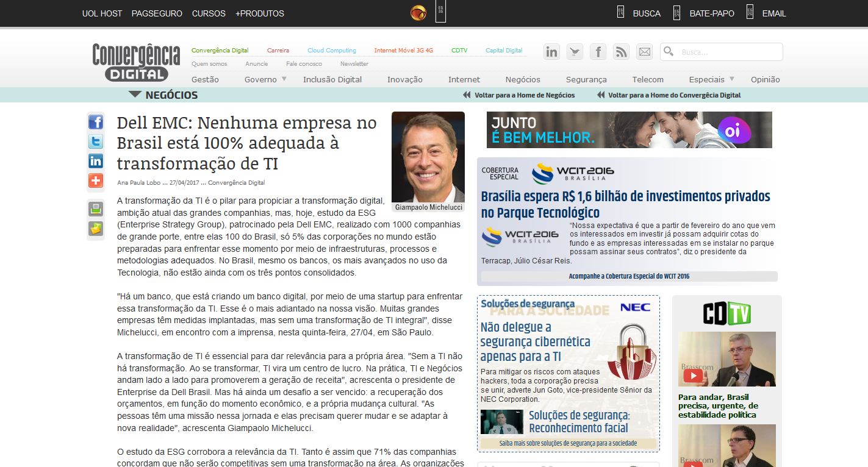Click the CDTV logo in right panel

[726, 313]
